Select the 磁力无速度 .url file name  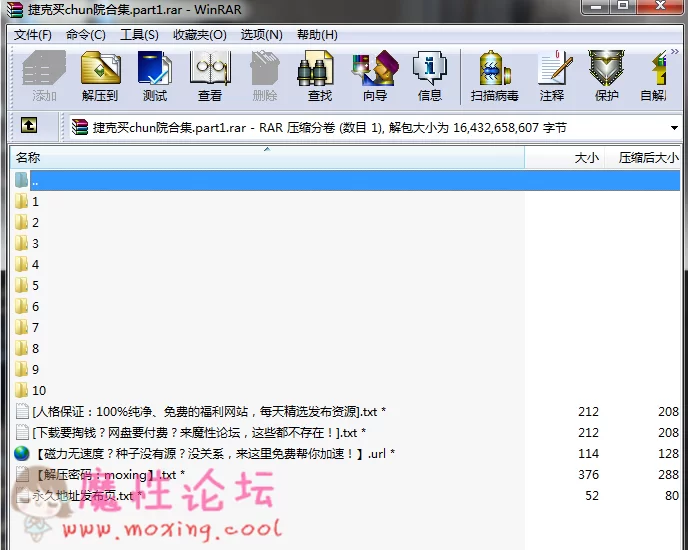(x=214, y=453)
